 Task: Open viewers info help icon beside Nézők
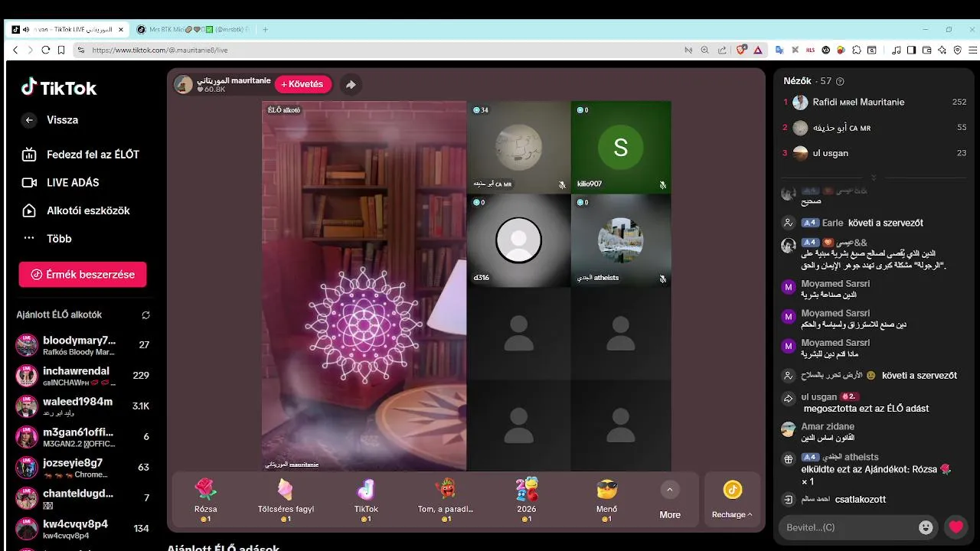(840, 81)
